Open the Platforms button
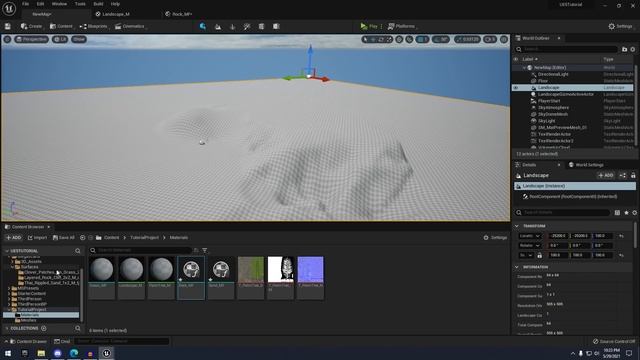This screenshot has height=360, width=640. (x=402, y=27)
